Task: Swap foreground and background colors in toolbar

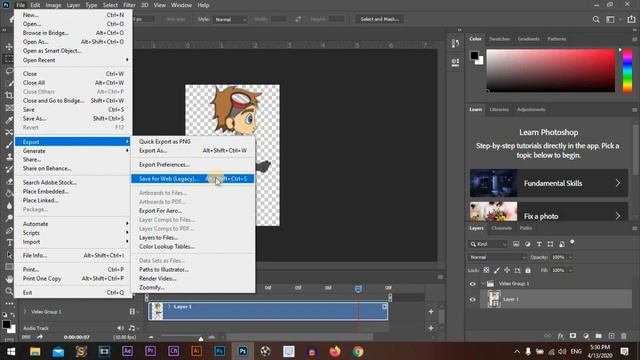Action: click(13, 315)
